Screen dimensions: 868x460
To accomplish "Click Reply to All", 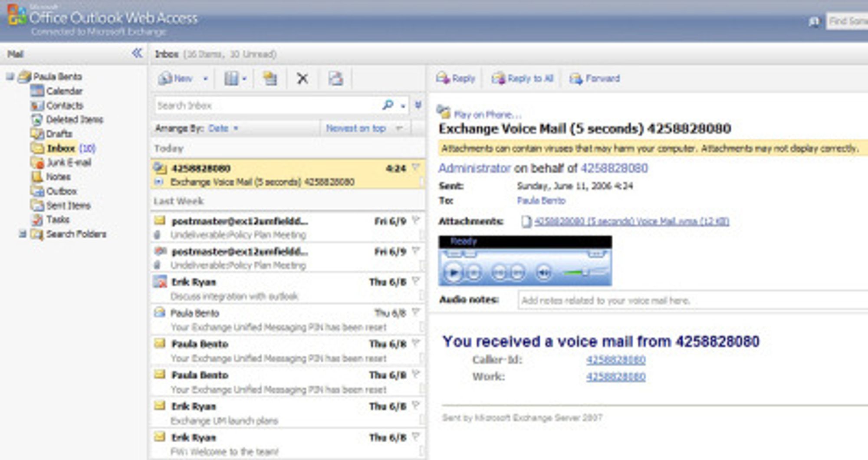I will point(523,79).
